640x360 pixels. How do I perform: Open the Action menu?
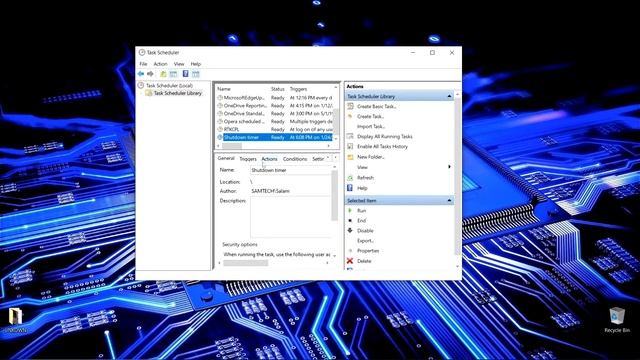[160, 64]
